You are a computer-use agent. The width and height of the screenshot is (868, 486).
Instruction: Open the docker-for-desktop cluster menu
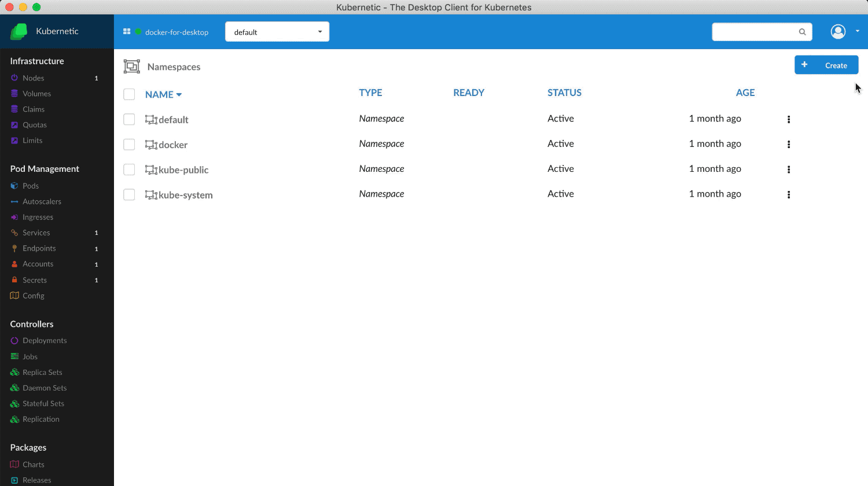176,32
